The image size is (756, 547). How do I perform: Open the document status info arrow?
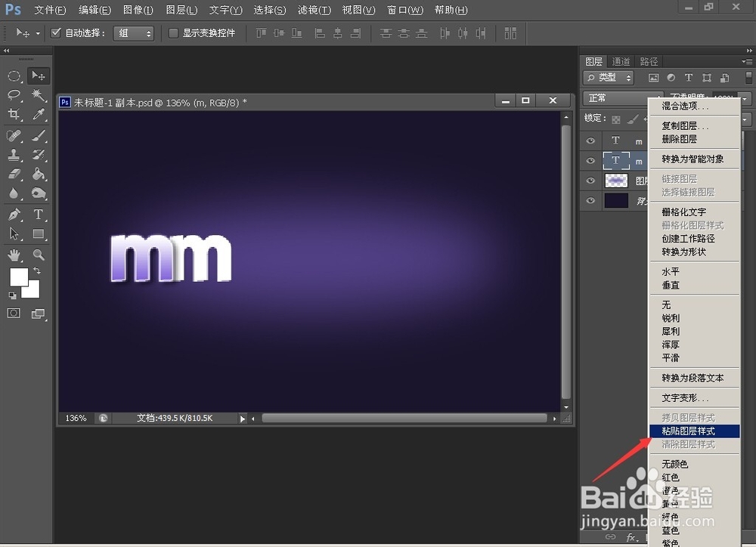pyautogui.click(x=243, y=419)
